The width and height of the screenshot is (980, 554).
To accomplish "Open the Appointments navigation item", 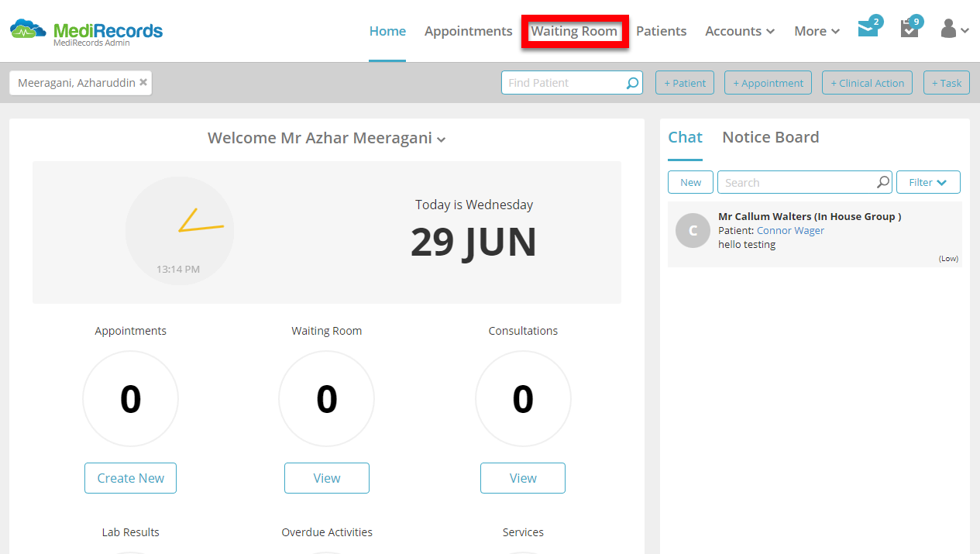I will [x=469, y=31].
